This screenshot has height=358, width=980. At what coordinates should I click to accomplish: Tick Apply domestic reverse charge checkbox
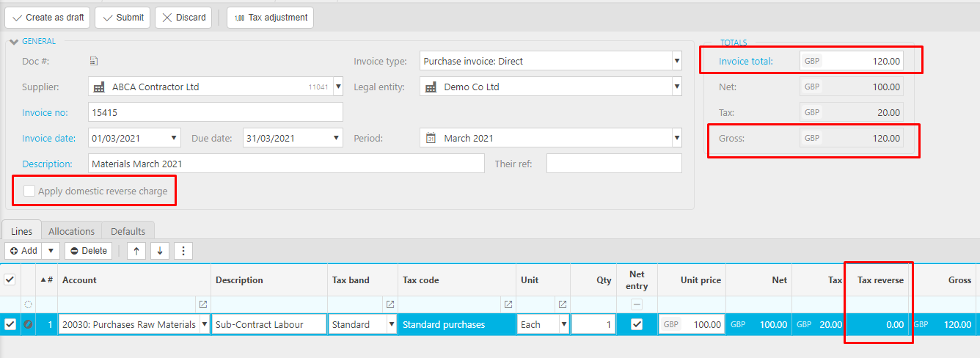(x=29, y=191)
